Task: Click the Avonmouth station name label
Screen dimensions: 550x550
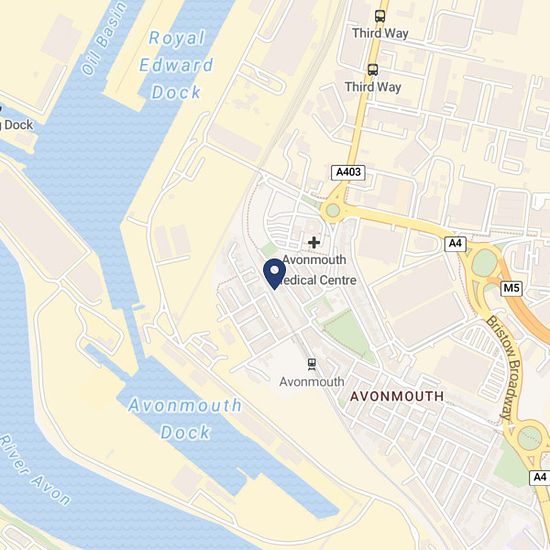Action: (312, 381)
